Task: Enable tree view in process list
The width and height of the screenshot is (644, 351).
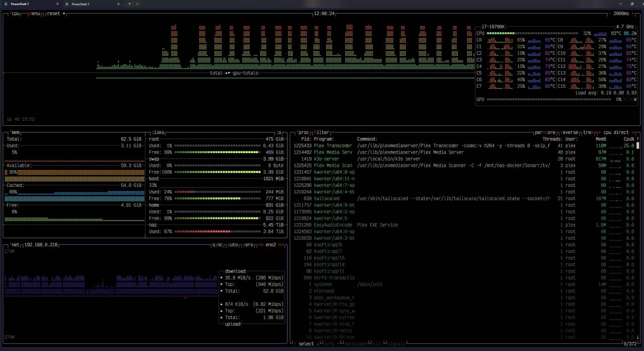Action: point(588,132)
